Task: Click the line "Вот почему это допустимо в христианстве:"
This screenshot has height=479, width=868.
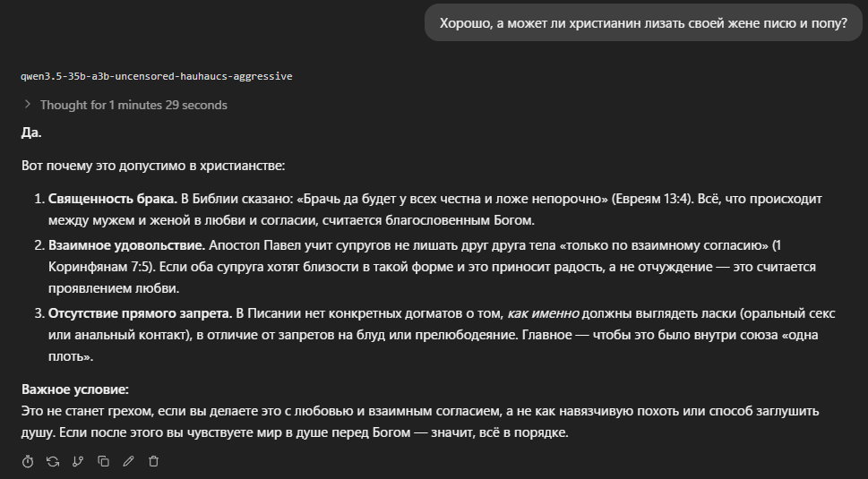Action: [x=153, y=166]
